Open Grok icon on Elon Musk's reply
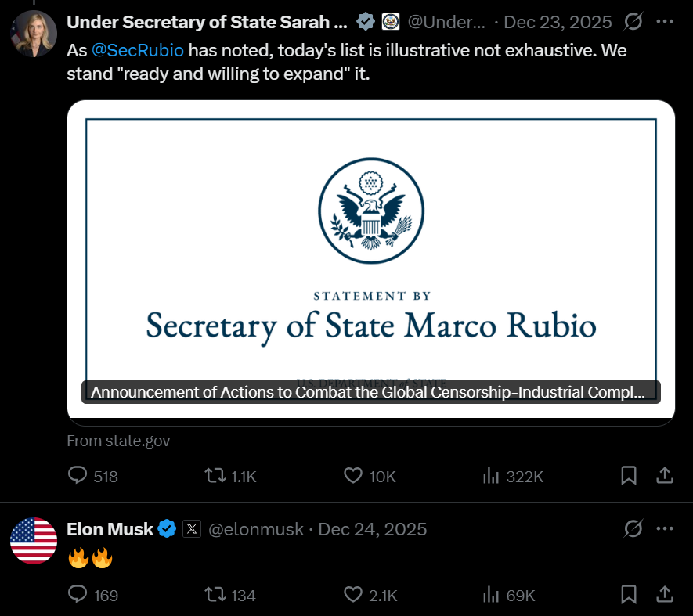Image resolution: width=693 pixels, height=616 pixels. click(633, 530)
